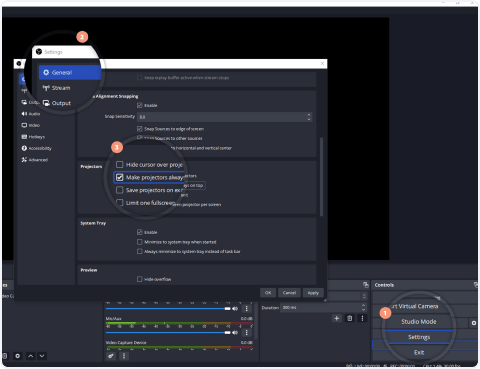Open the source properties gear icon
Screen dimensions: 480x369
click(x=18, y=356)
